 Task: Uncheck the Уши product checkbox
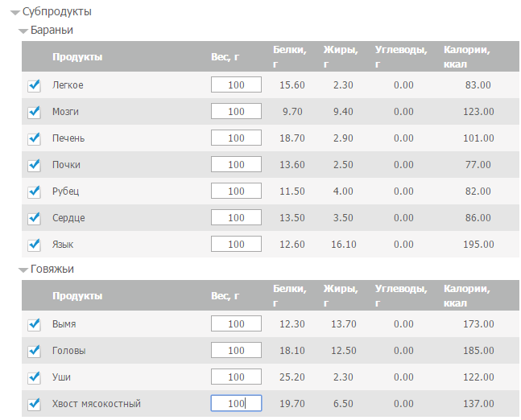pos(34,377)
